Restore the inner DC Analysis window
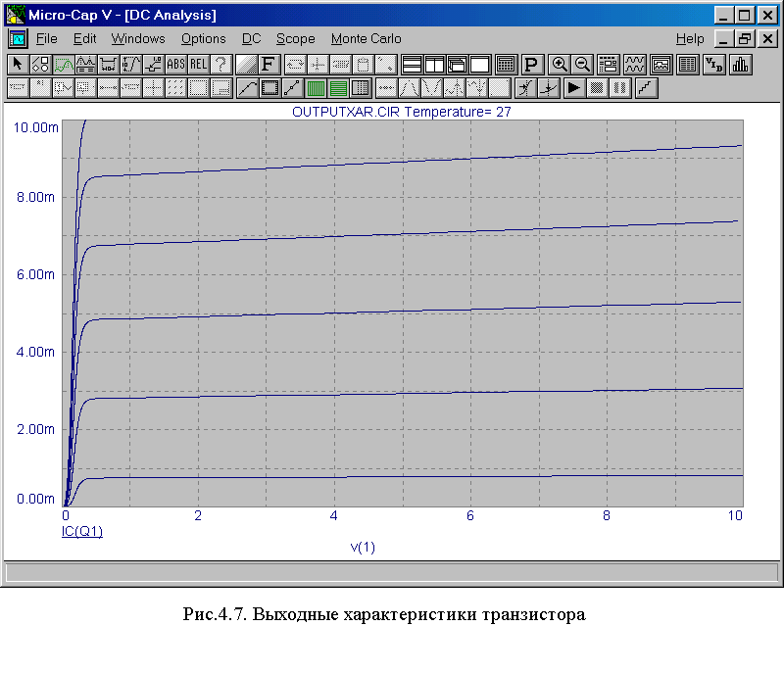Viewport: 784px width, 674px height. pos(745,38)
